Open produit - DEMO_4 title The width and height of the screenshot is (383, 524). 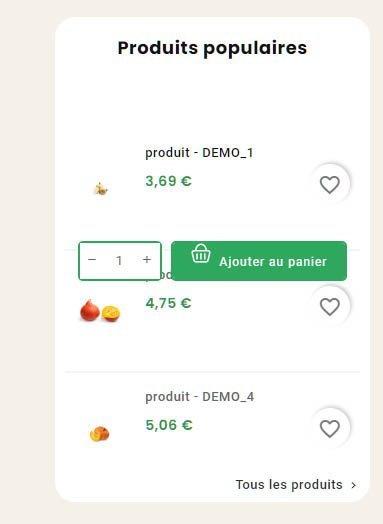[200, 397]
